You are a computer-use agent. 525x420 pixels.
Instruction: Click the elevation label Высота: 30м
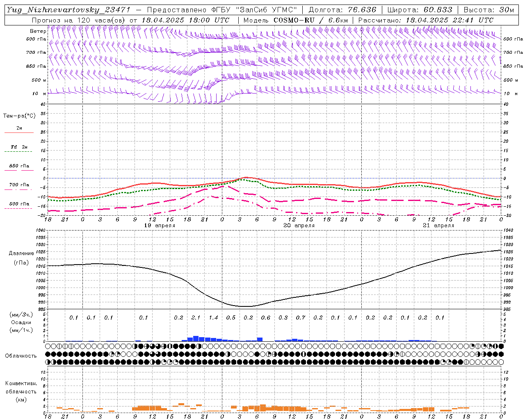pos(488,10)
